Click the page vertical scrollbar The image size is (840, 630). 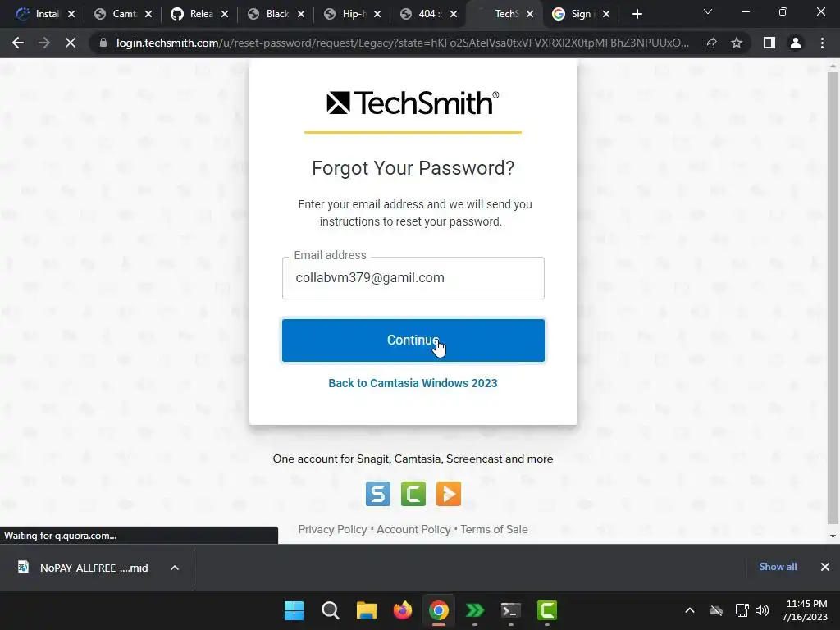(833, 297)
